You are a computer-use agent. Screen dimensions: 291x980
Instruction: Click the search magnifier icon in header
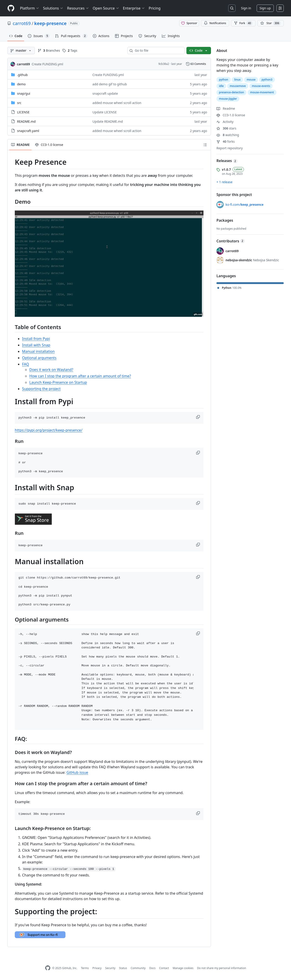click(232, 8)
